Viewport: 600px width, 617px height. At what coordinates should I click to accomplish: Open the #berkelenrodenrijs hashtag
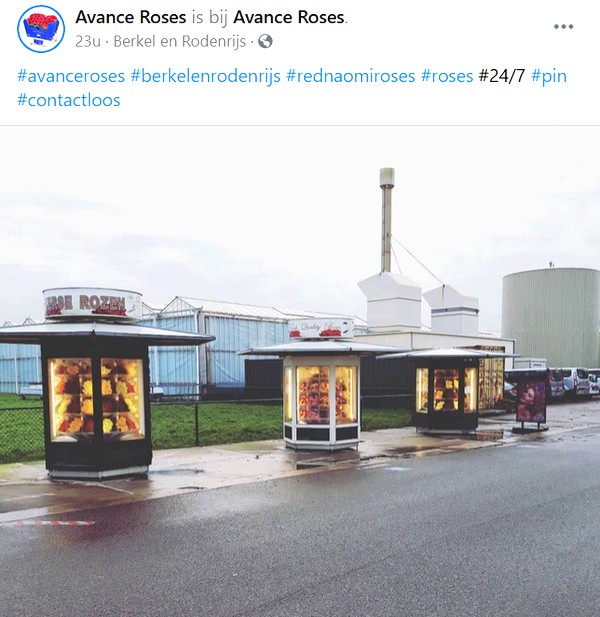(205, 76)
